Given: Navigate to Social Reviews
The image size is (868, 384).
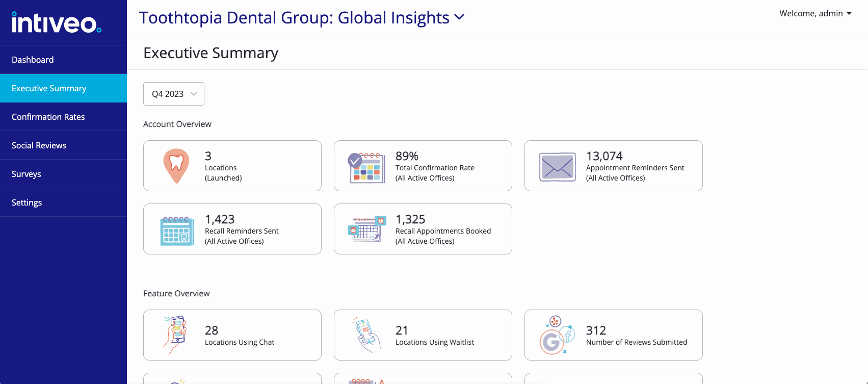Looking at the screenshot, I should 39,145.
